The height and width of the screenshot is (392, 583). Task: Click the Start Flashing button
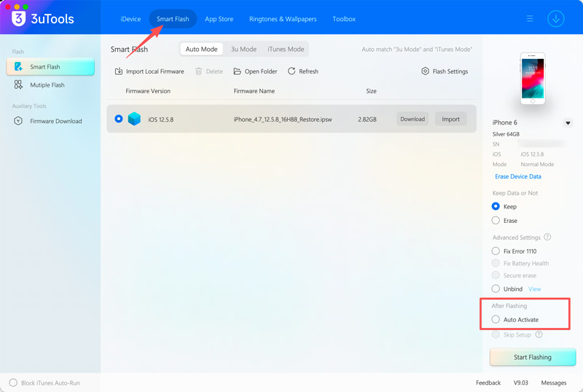click(x=533, y=357)
